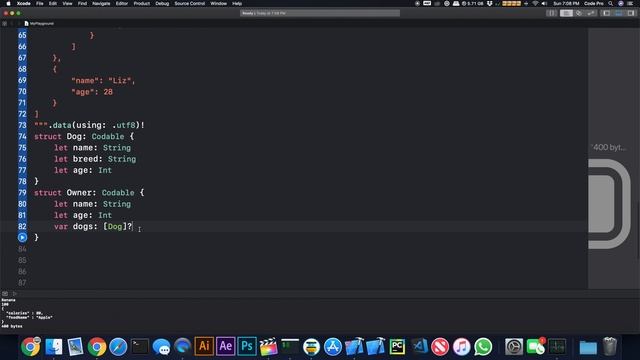Toggle the inspectors panel

631,13
